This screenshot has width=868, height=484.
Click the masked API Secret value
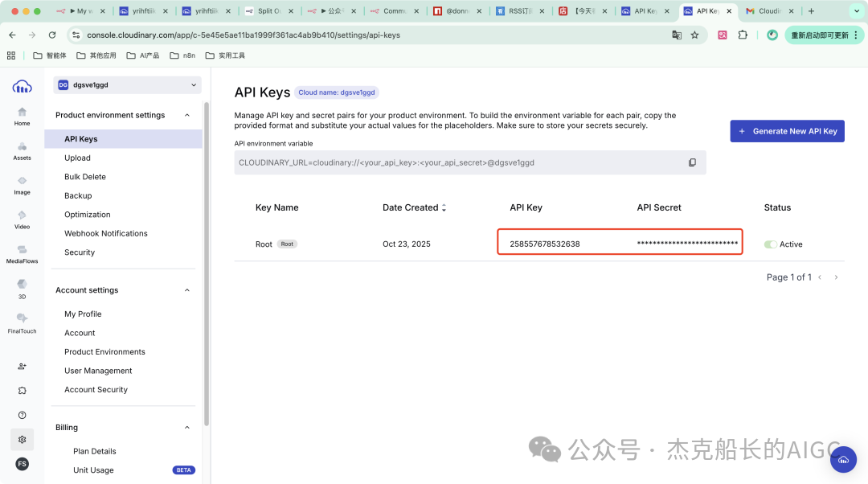coord(687,243)
